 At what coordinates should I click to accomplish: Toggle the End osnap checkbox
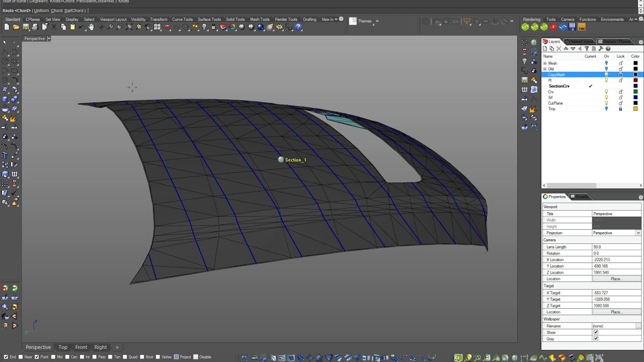(x=6, y=357)
